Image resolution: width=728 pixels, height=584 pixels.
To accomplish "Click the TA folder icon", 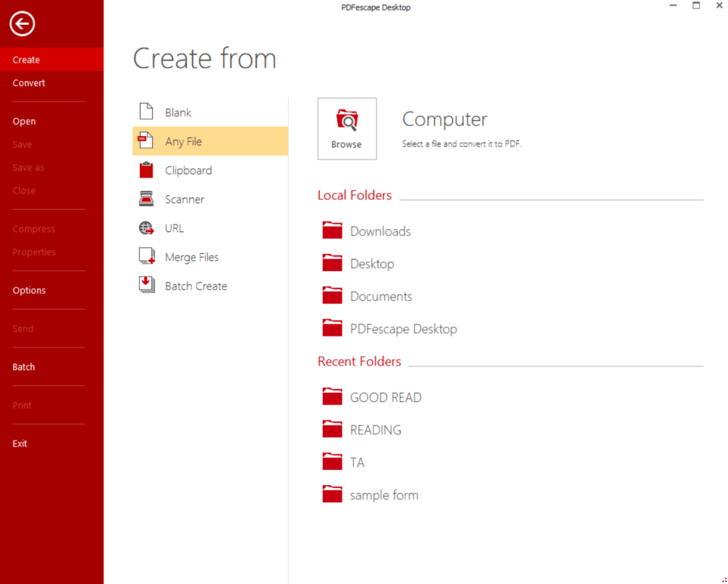I will [x=333, y=462].
